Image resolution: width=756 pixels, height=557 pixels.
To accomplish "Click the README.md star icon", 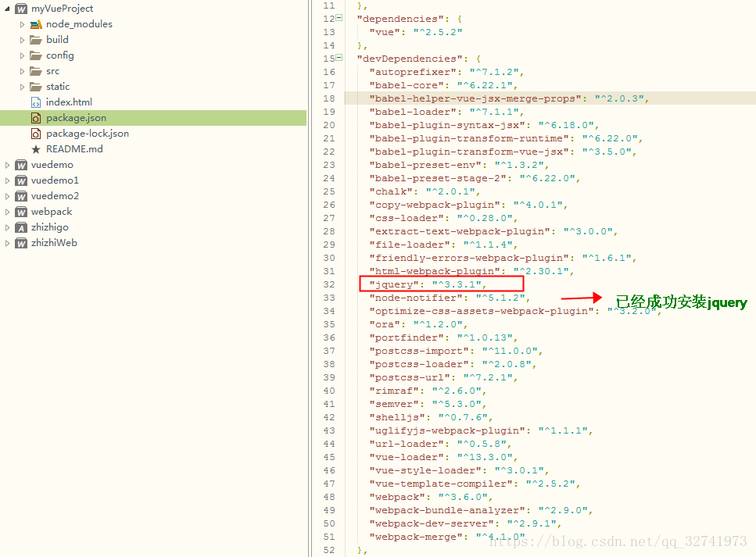I will coord(36,149).
